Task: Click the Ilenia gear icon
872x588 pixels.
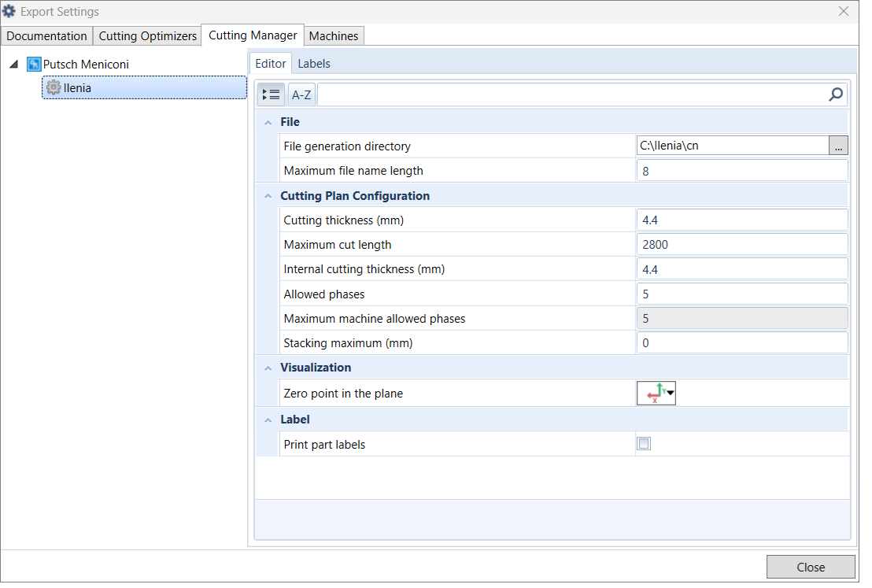Action: (54, 87)
